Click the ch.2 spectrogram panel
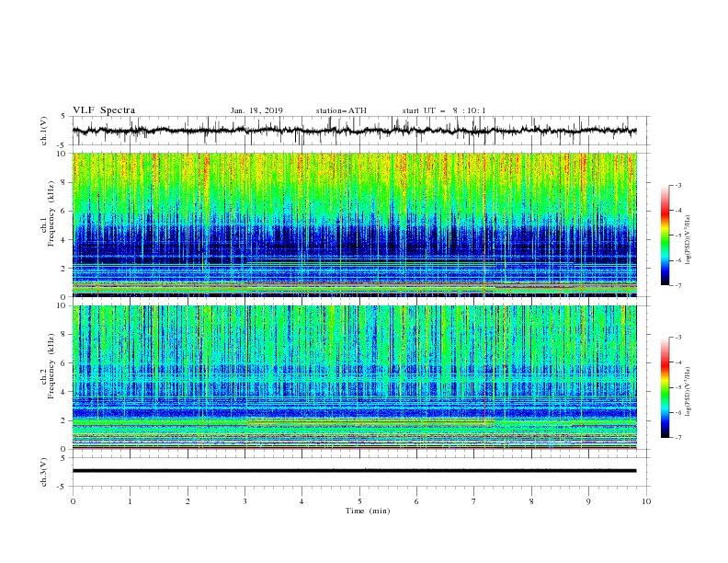Image resolution: width=728 pixels, height=563 pixels. pos(355,377)
